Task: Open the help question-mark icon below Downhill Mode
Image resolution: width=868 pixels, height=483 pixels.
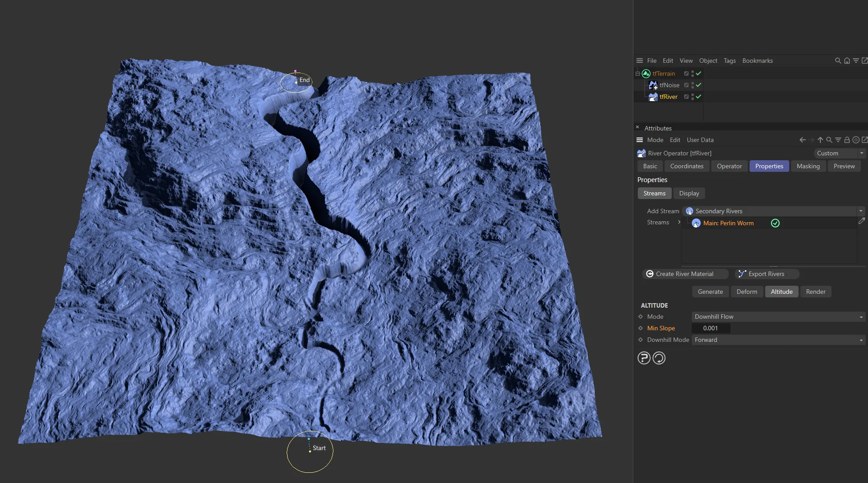Action: click(x=644, y=357)
